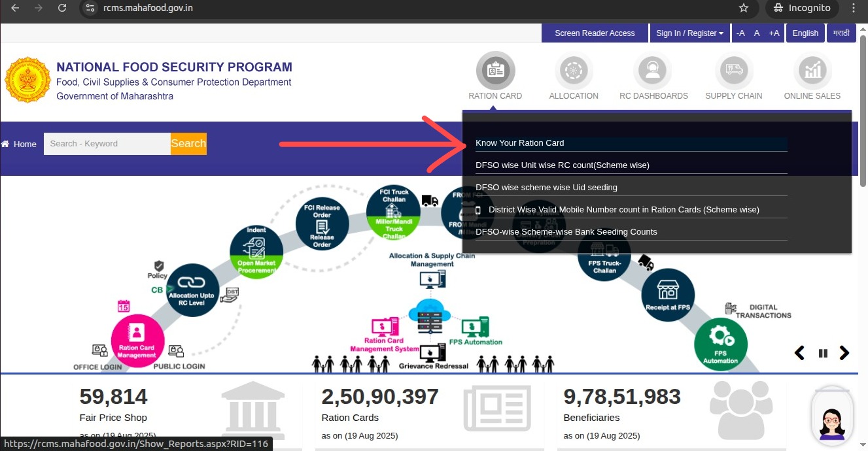This screenshot has width=868, height=451.
Task: Open the Supply Chain truck icon
Action: coord(733,71)
